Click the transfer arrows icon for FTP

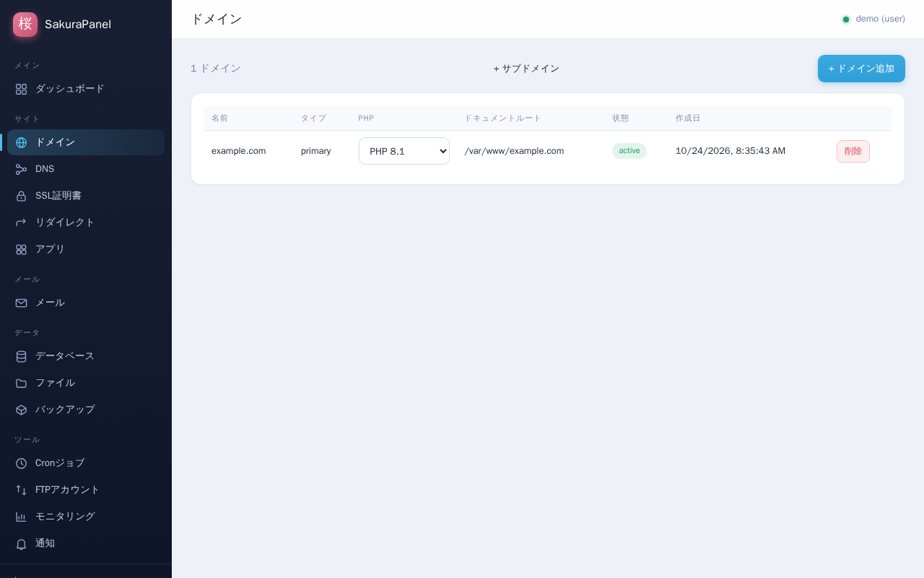pos(21,490)
